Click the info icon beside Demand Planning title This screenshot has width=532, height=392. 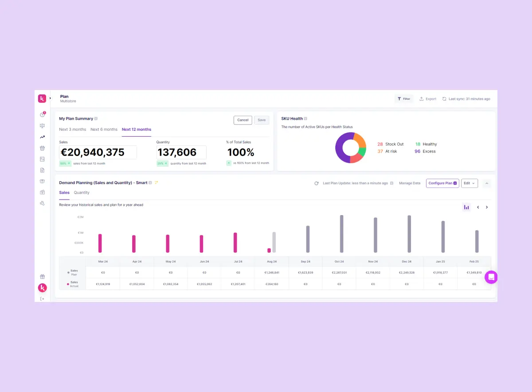point(150,183)
